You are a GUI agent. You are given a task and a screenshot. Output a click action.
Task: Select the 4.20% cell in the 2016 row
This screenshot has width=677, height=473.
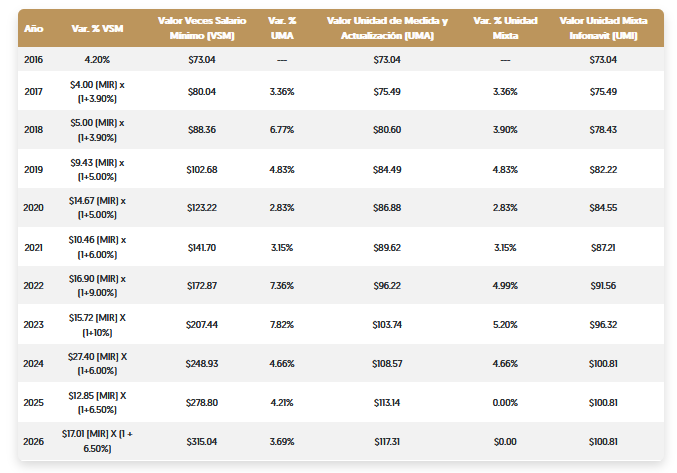[97, 60]
